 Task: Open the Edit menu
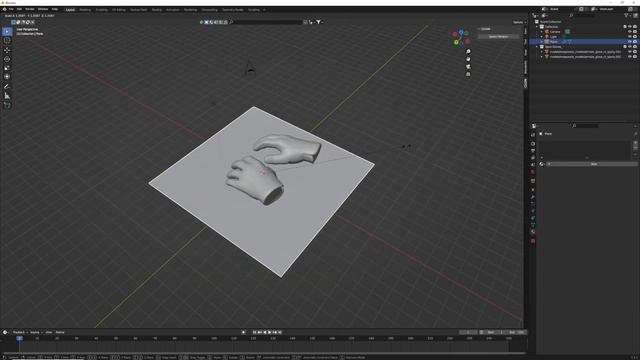(x=19, y=9)
